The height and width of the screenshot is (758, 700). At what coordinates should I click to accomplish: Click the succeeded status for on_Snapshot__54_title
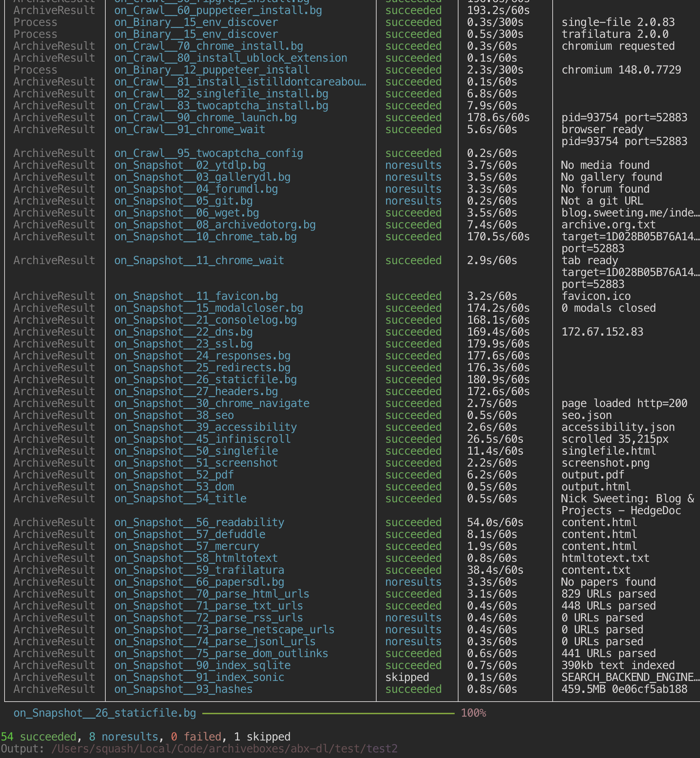click(413, 498)
